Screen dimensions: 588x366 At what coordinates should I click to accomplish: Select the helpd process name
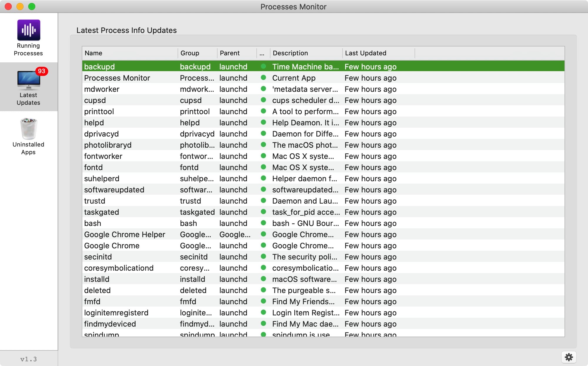pyautogui.click(x=94, y=123)
